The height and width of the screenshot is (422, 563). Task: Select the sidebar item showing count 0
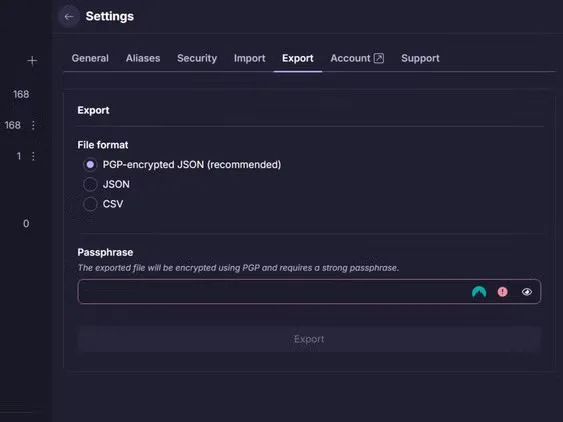coord(26,224)
